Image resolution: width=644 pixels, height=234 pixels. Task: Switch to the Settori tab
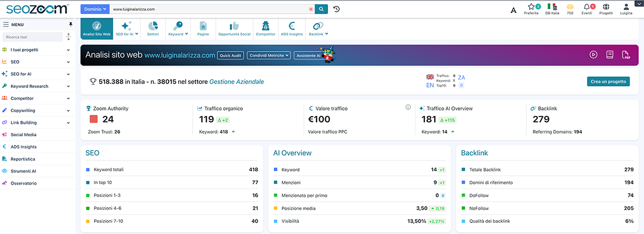point(153,28)
